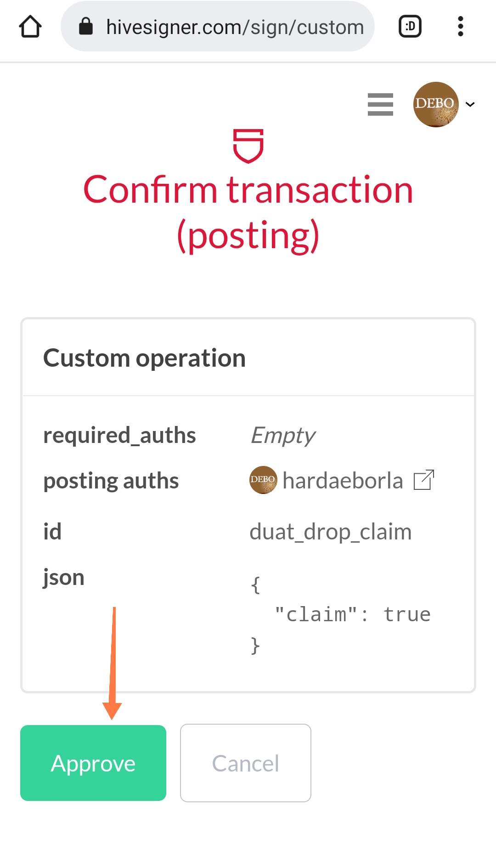The width and height of the screenshot is (496, 868).
Task: Open the hamburger menu icon
Action: pos(380,104)
